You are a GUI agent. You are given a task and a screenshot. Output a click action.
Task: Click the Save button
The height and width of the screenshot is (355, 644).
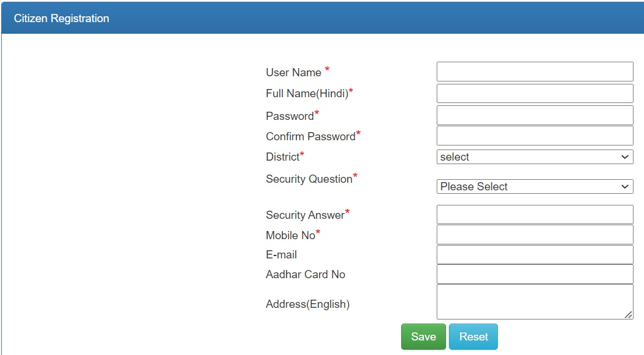coord(423,336)
